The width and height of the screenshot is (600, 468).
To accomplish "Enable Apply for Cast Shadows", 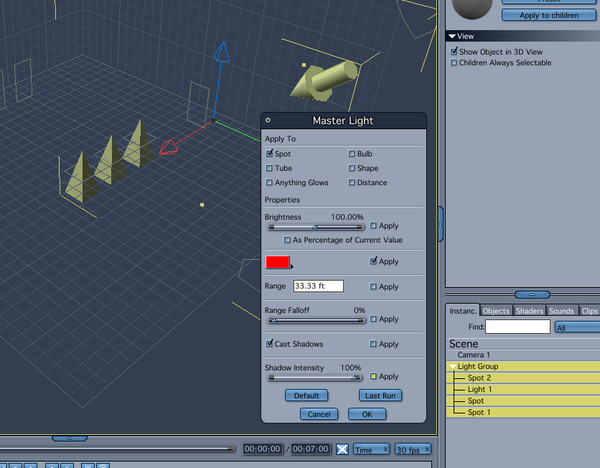I will point(373,344).
